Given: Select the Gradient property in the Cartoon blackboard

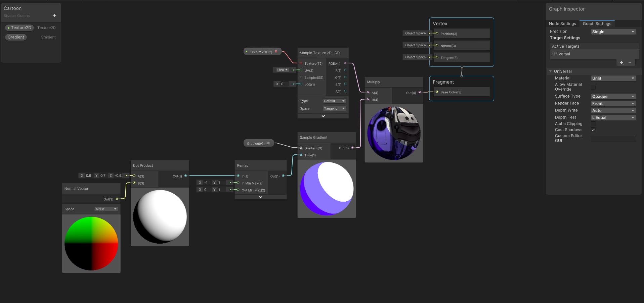Looking at the screenshot, I should [15, 37].
